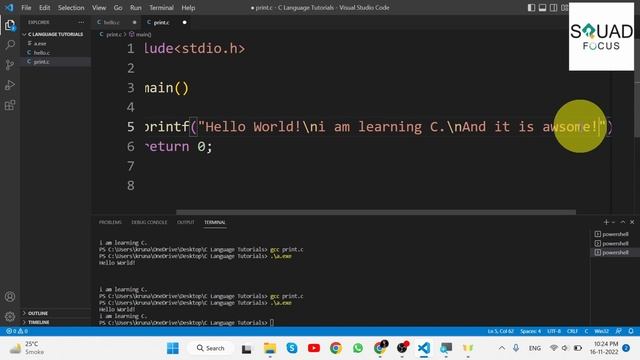Click unsaved dot on print.c tab
The height and width of the screenshot is (360, 640).
[184, 22]
